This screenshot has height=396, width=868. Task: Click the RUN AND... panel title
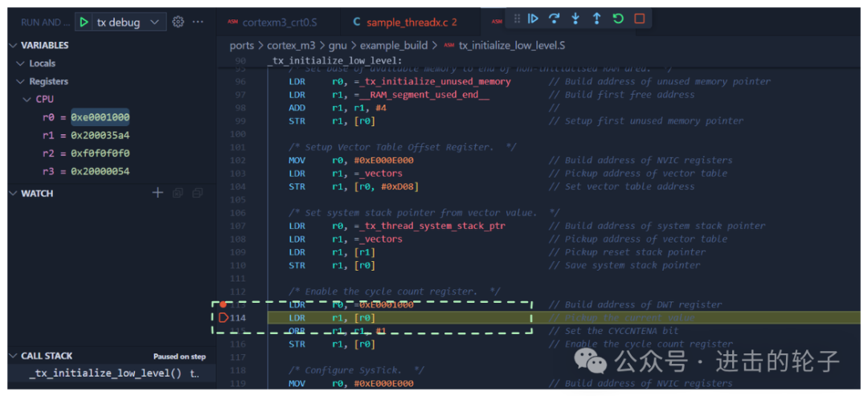pos(45,22)
